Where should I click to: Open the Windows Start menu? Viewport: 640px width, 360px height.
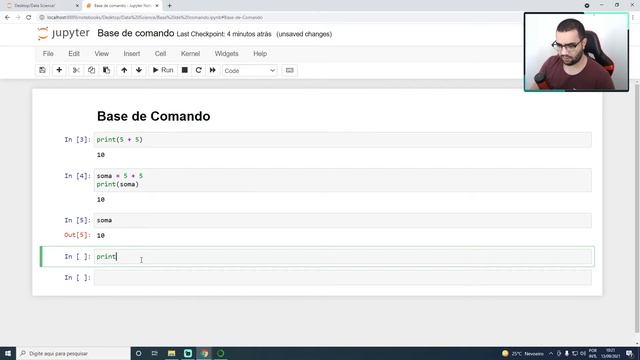point(8,353)
